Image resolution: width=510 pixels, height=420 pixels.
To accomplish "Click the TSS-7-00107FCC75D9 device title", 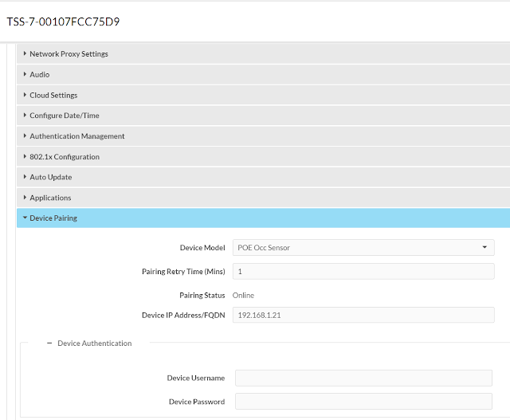I will (x=63, y=22).
